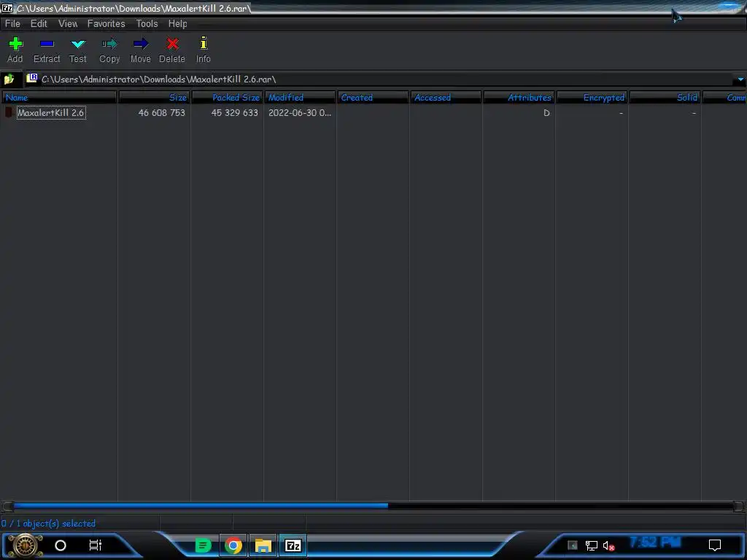Expand the address bar path dropdown
This screenshot has width=747, height=560.
740,79
